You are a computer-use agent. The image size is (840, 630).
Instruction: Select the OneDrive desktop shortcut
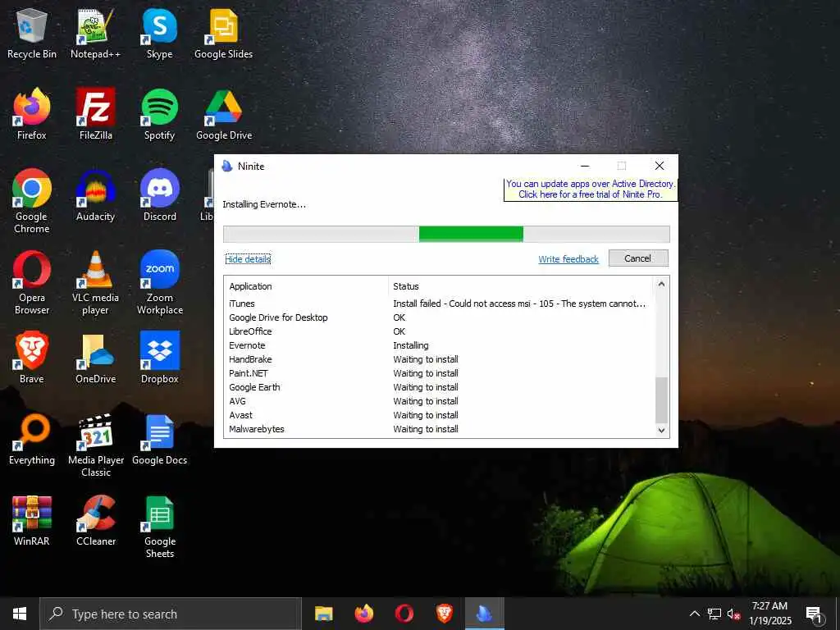(95, 358)
